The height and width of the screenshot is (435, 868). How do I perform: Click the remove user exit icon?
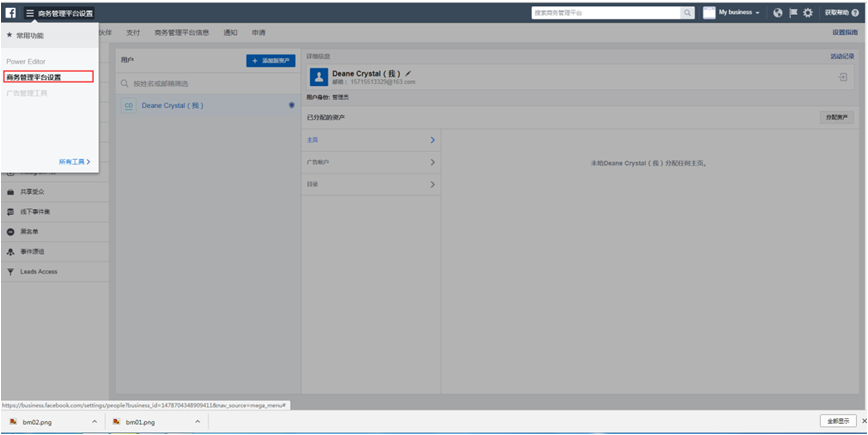point(842,77)
